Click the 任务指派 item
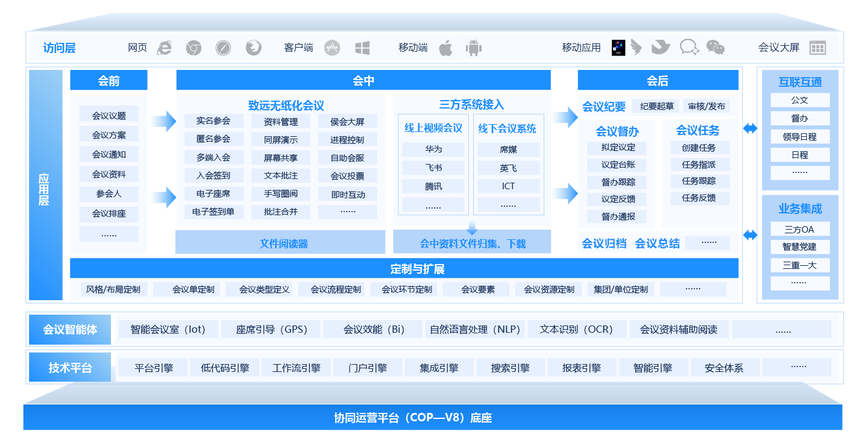Viewport: 868px width, 434px height. [699, 165]
